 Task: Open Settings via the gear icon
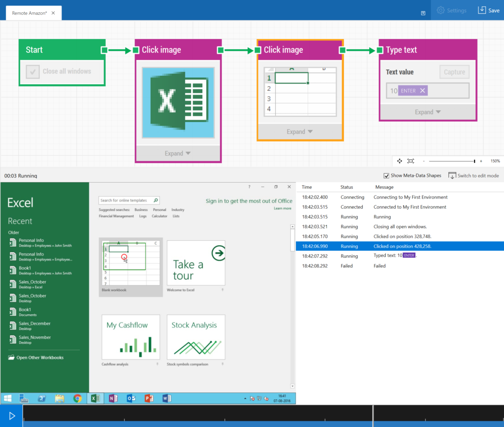[441, 10]
